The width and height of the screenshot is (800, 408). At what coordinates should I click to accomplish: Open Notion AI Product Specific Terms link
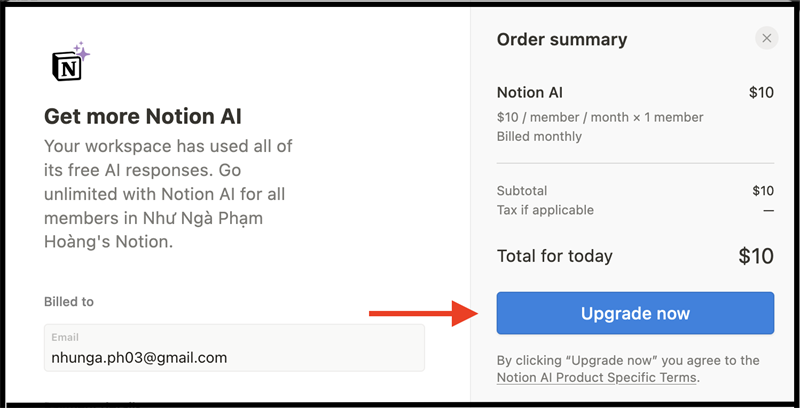point(597,378)
